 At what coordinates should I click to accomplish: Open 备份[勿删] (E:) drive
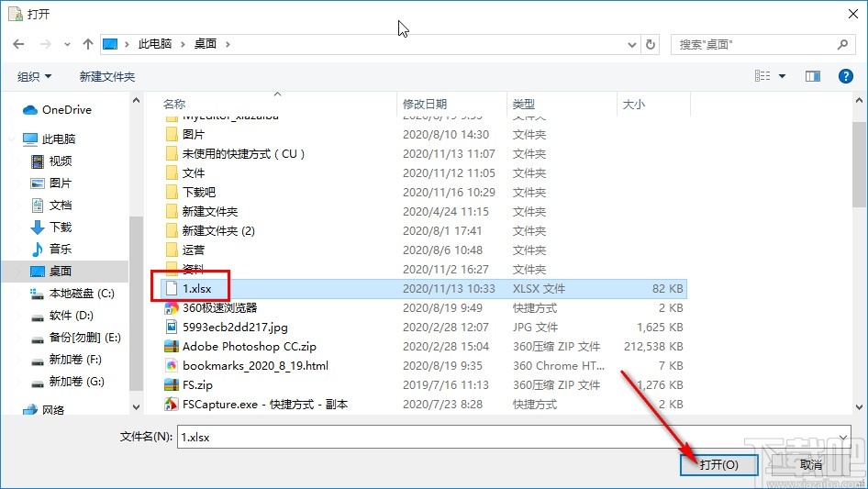76,338
